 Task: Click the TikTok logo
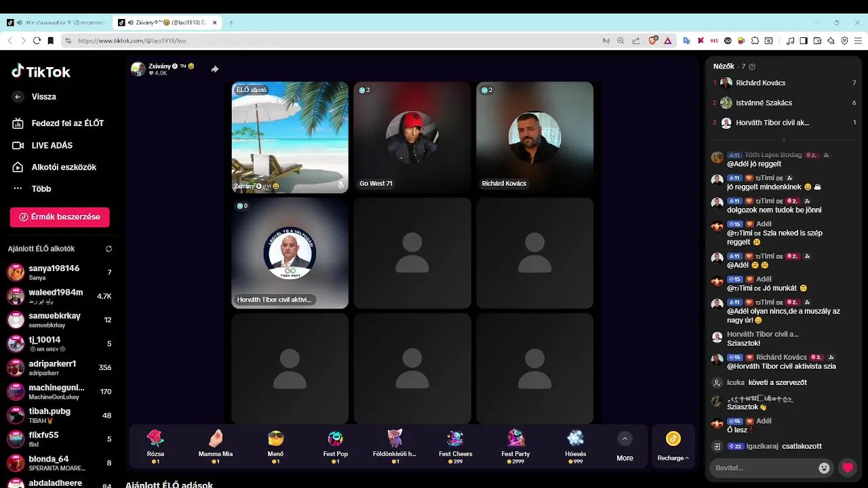[x=41, y=72]
